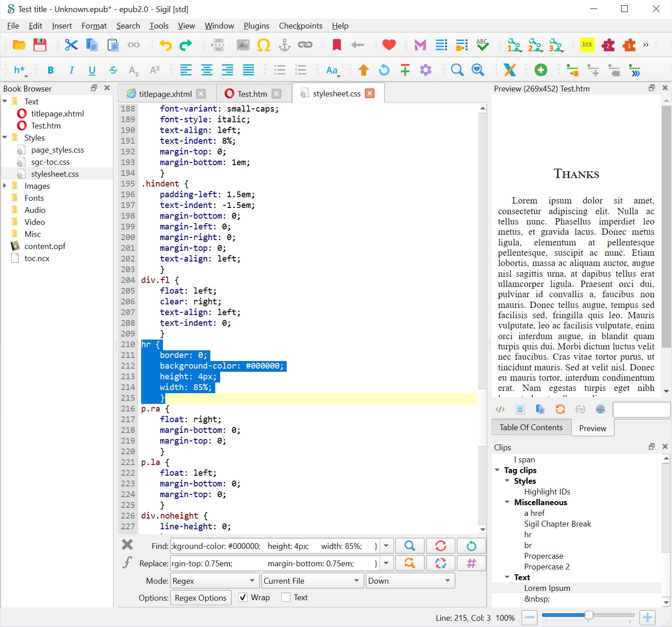Click the Insert Special Character omega icon
Viewport: 672px width, 627px height.
pos(263,45)
